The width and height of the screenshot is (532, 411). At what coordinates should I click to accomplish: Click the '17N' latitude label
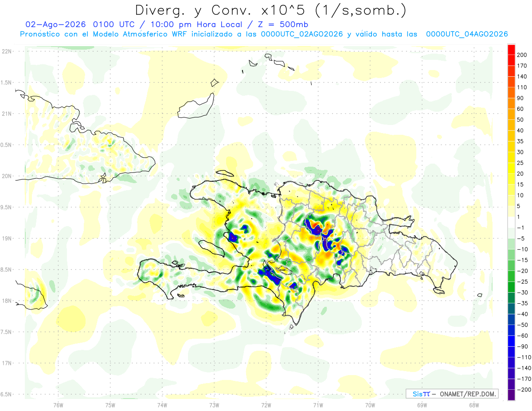click(7, 363)
